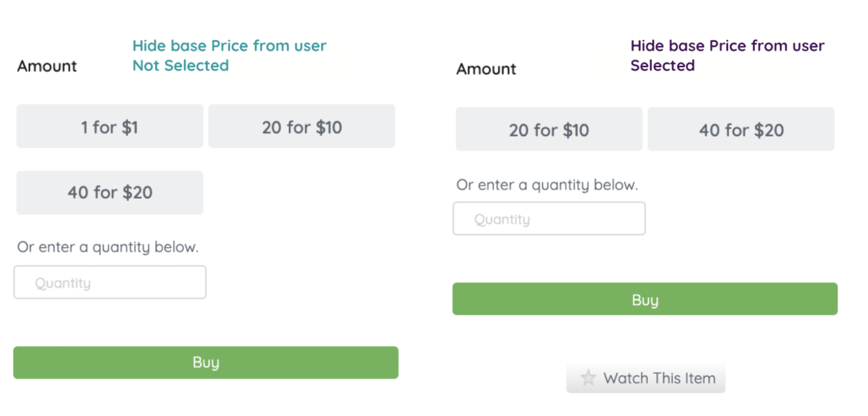Click "Or enter a quantity below." in the teal panel
Viewport: 868px width, 416px height.
[x=108, y=247]
